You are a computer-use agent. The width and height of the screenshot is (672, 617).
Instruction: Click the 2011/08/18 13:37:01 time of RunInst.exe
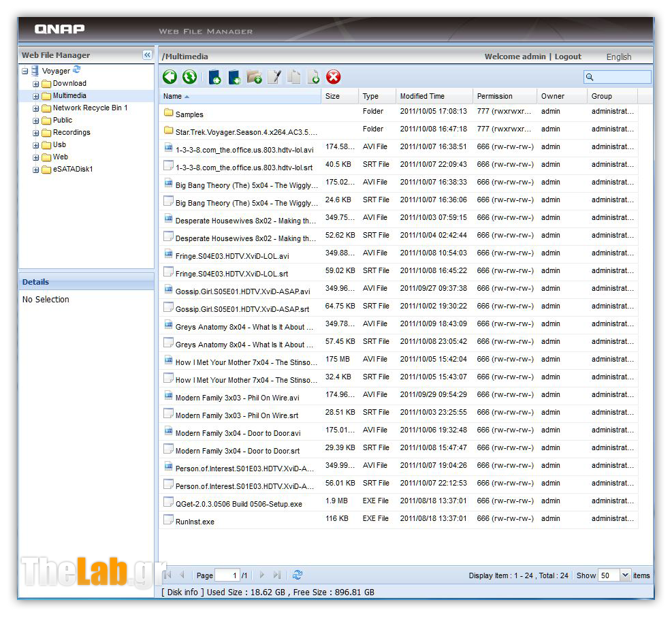433,518
